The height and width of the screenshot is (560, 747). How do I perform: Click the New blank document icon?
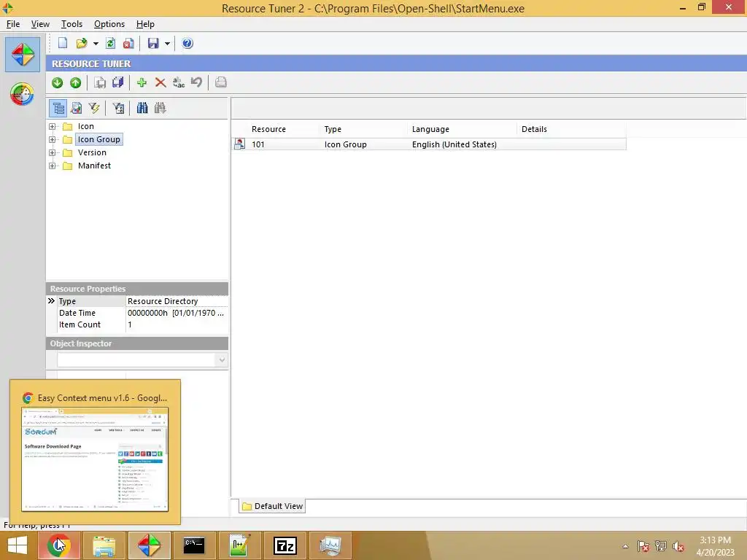63,43
